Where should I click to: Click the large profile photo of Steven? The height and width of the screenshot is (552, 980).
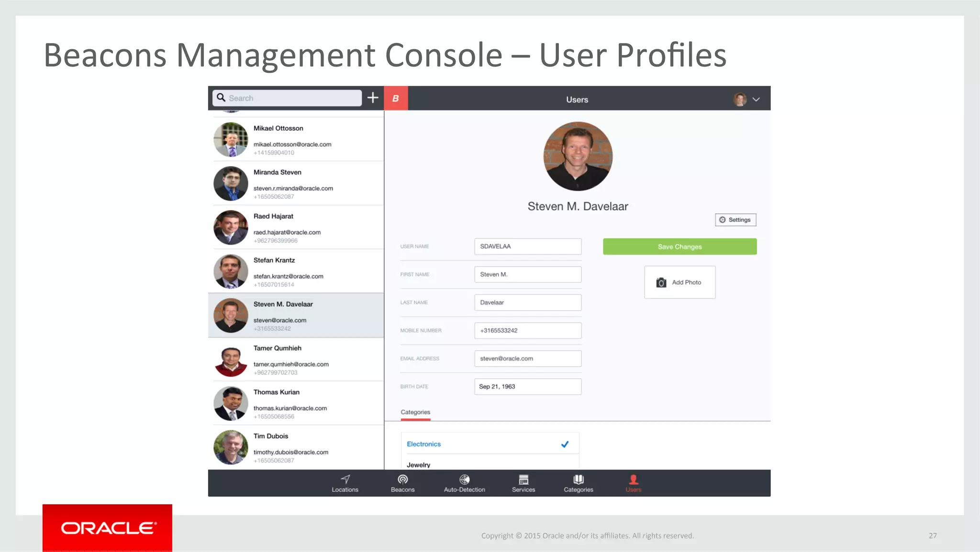click(x=578, y=156)
